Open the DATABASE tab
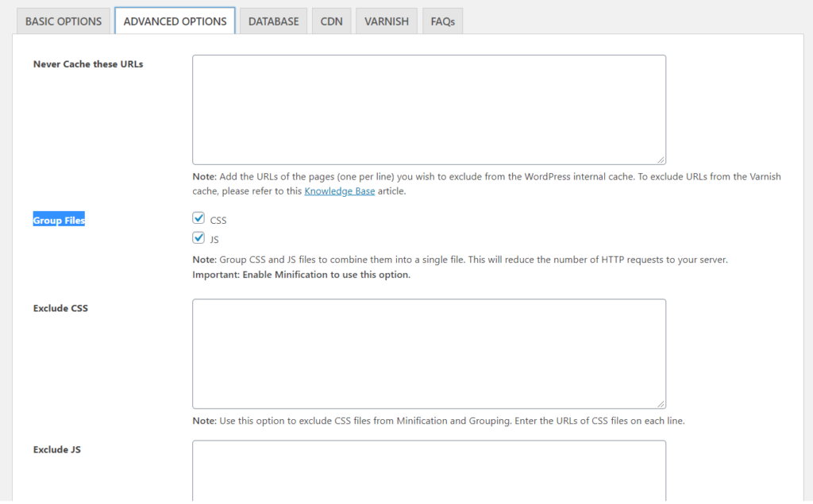This screenshot has width=813, height=504. coord(273,21)
